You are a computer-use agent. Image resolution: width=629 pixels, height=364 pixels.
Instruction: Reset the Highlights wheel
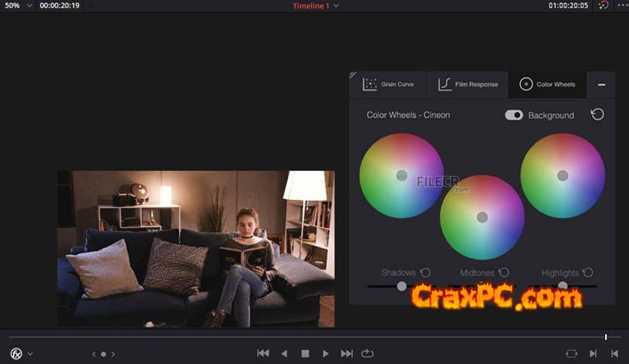[x=588, y=272]
